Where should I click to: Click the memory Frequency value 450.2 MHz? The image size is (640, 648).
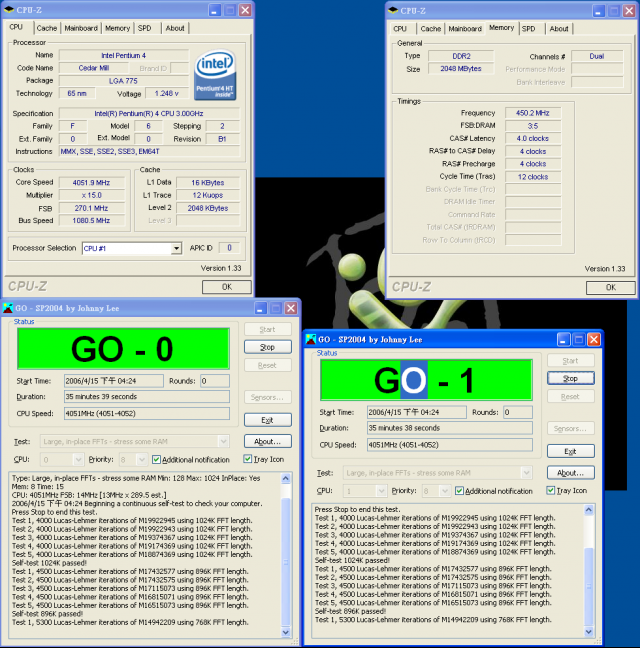533,113
